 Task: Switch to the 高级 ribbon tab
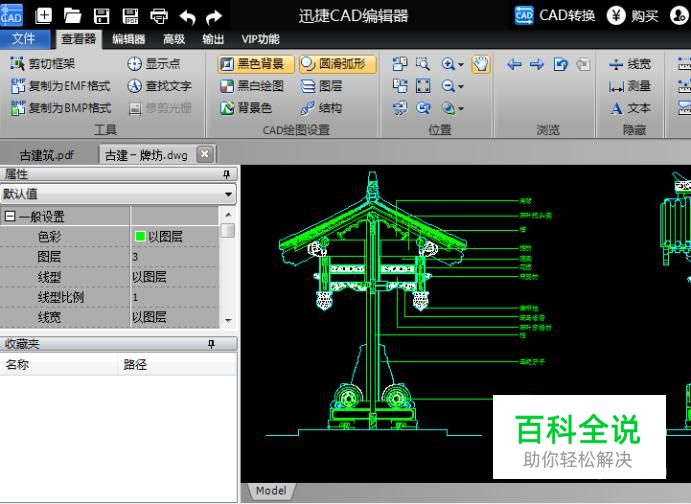[x=174, y=39]
